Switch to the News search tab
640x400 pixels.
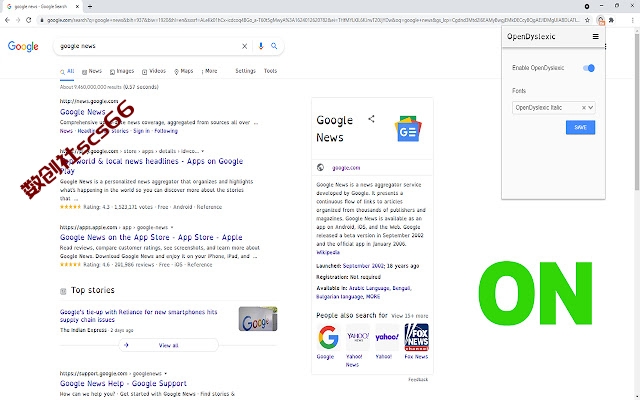tap(92, 71)
